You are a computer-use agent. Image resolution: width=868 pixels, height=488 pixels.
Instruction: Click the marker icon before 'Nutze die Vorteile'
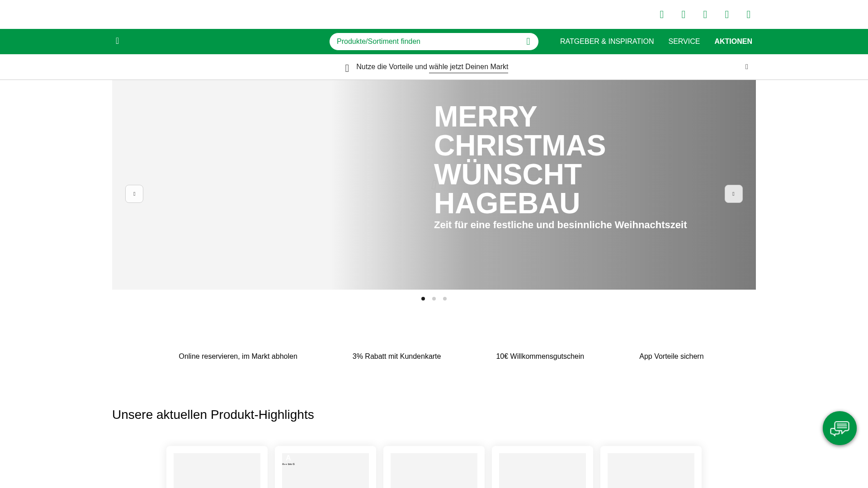click(x=347, y=68)
